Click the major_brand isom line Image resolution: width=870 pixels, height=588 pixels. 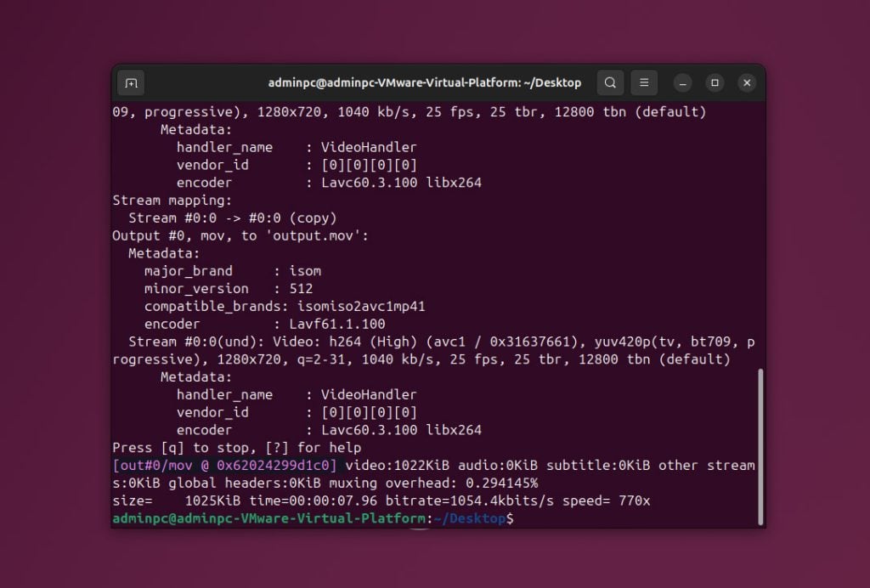click(233, 271)
